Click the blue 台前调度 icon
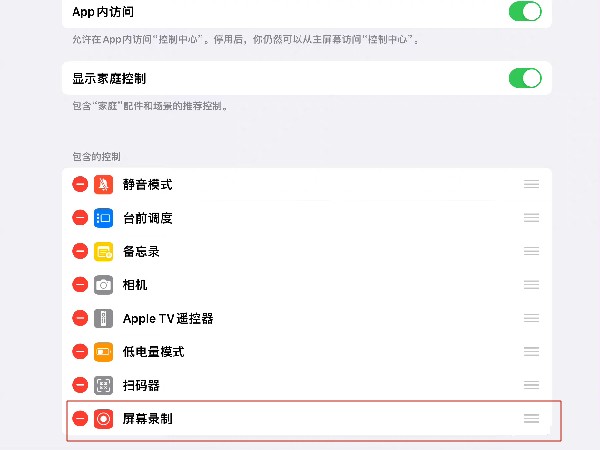This screenshot has width=600, height=450. [103, 218]
